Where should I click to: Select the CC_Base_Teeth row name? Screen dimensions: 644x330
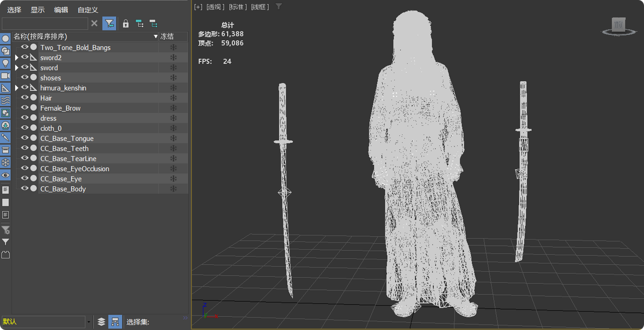[x=64, y=148]
